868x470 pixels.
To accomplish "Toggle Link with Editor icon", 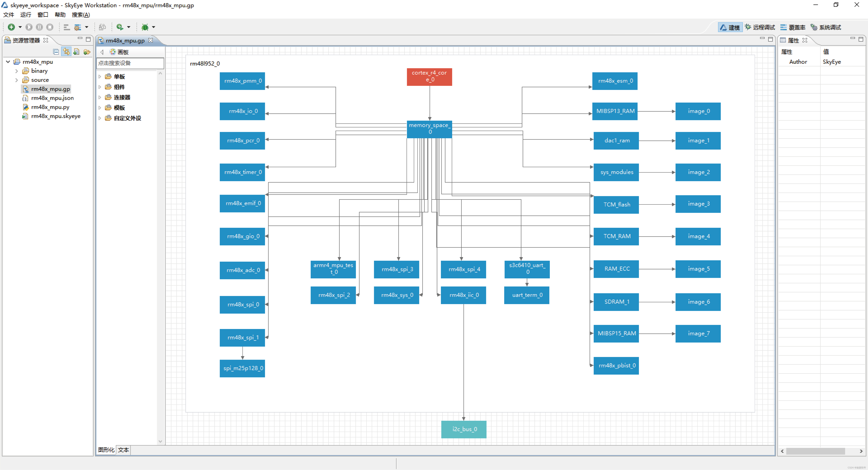I will (x=66, y=52).
